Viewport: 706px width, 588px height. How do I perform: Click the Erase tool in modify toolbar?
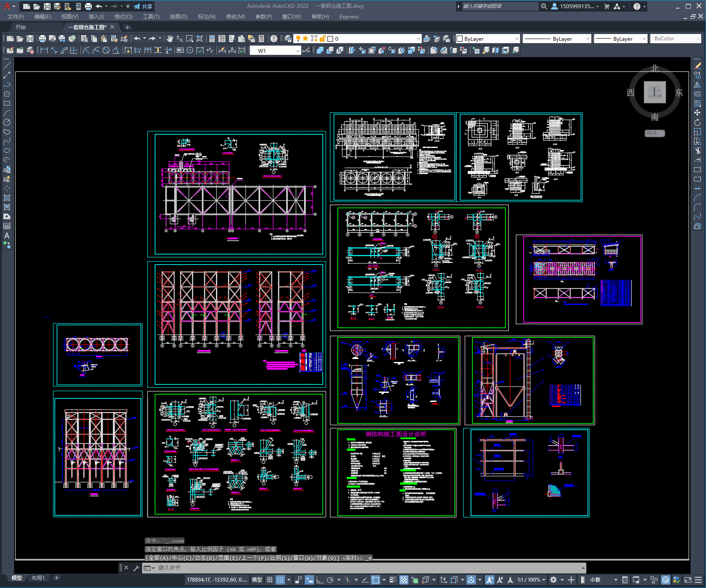(x=697, y=66)
